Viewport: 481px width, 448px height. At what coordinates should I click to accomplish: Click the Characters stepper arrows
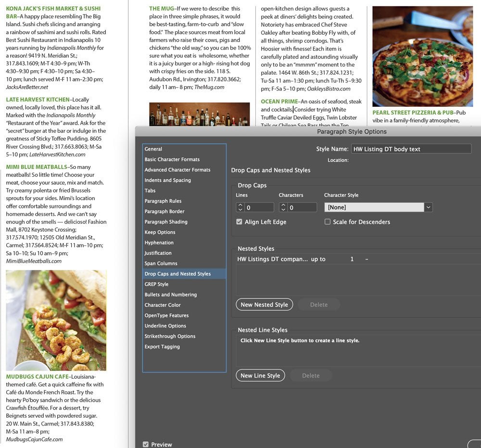(x=283, y=207)
